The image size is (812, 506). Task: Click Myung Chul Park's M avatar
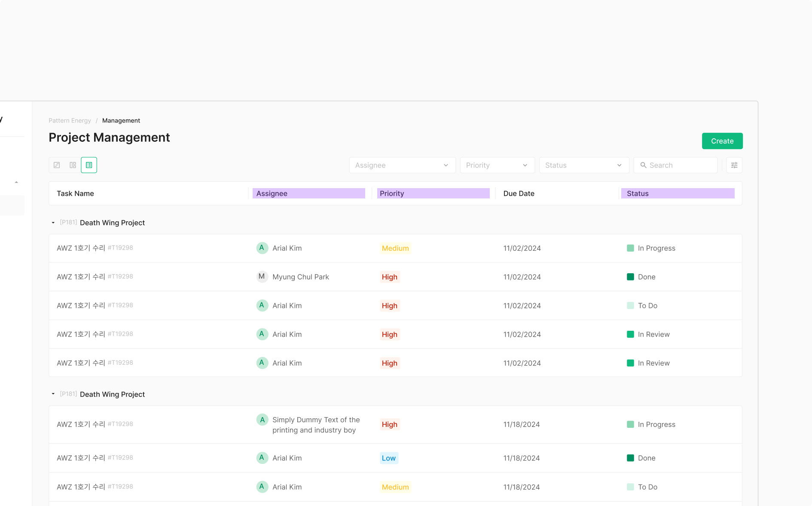coord(262,277)
